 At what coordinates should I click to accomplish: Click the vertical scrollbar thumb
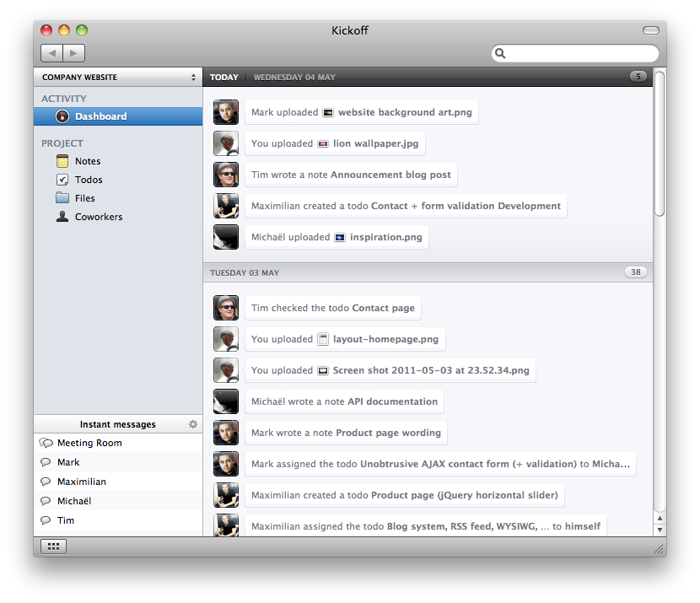point(660,143)
